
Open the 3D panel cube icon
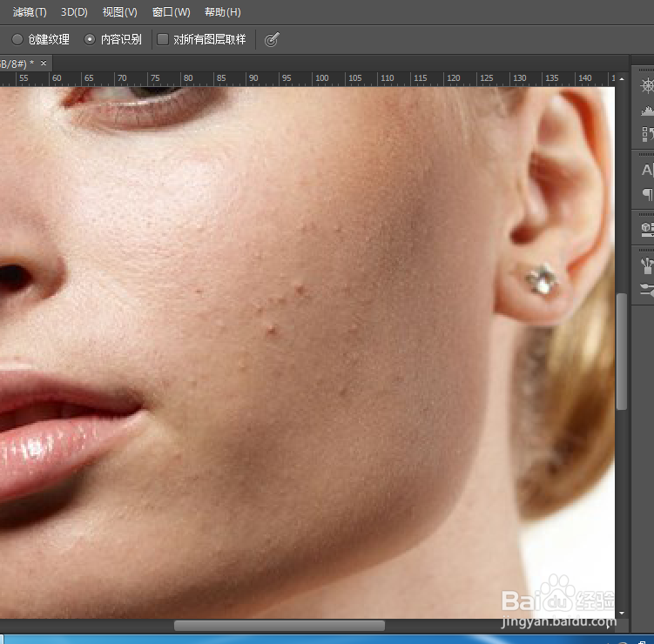(647, 229)
